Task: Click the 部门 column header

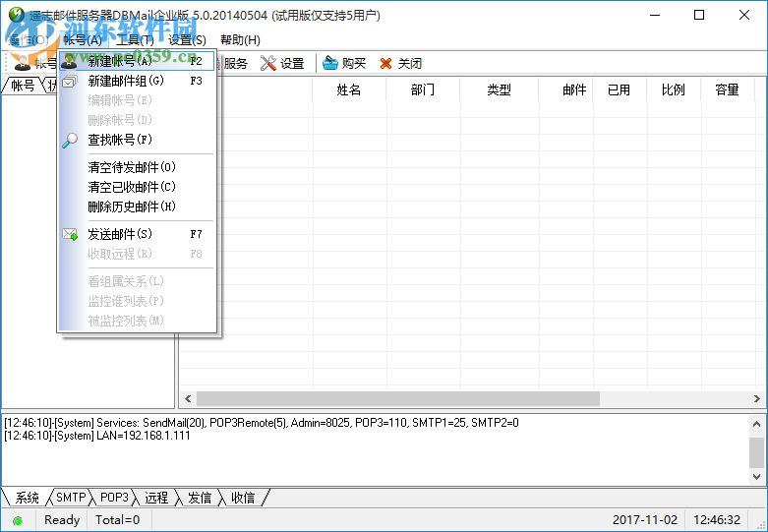Action: click(x=423, y=89)
